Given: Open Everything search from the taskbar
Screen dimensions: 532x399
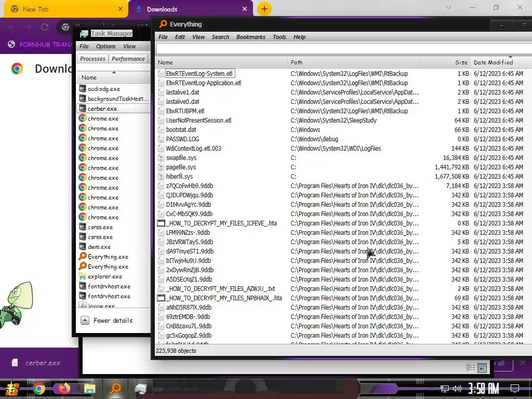Looking at the screenshot, I should 115,388.
